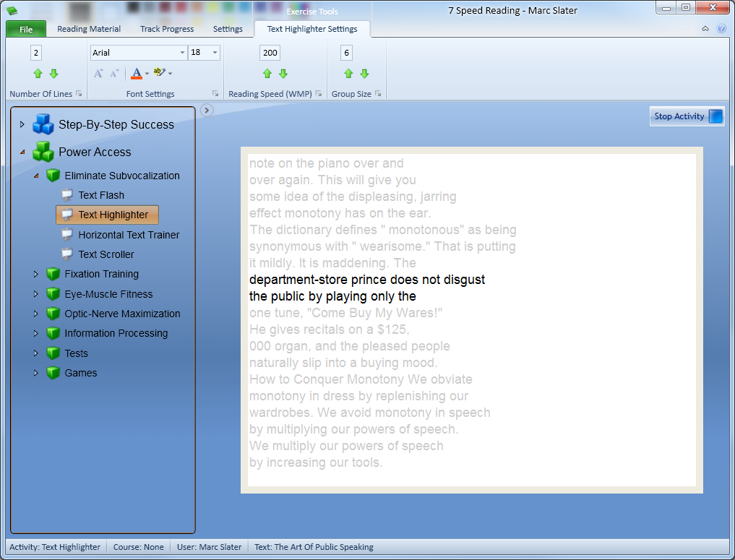Click the font color red A swatch

[x=136, y=74]
